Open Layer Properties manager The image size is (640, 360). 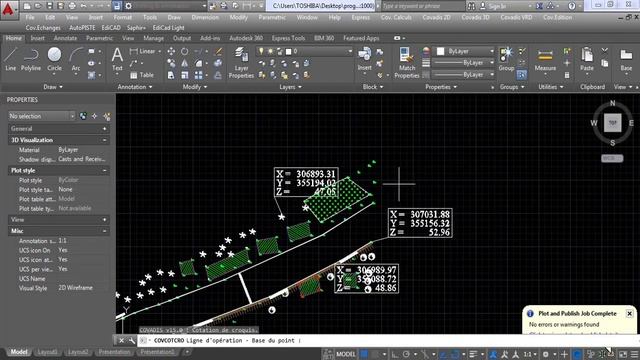[x=241, y=62]
